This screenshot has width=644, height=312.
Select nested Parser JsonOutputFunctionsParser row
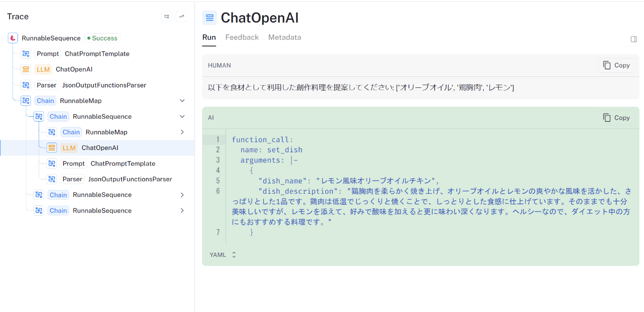[x=97, y=179]
